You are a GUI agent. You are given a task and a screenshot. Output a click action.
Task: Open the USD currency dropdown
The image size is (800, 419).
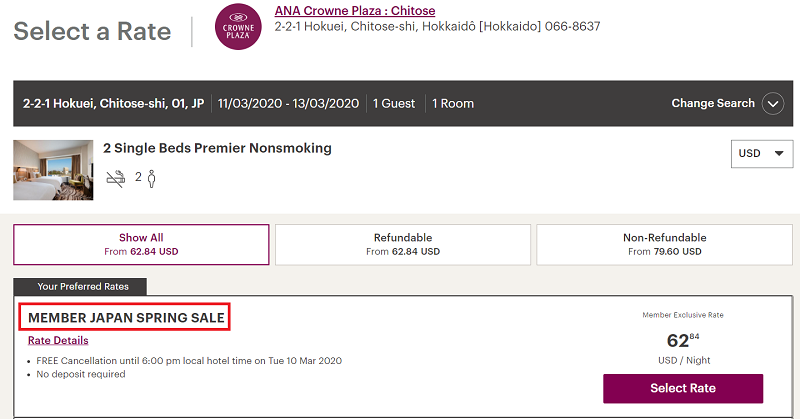click(762, 154)
